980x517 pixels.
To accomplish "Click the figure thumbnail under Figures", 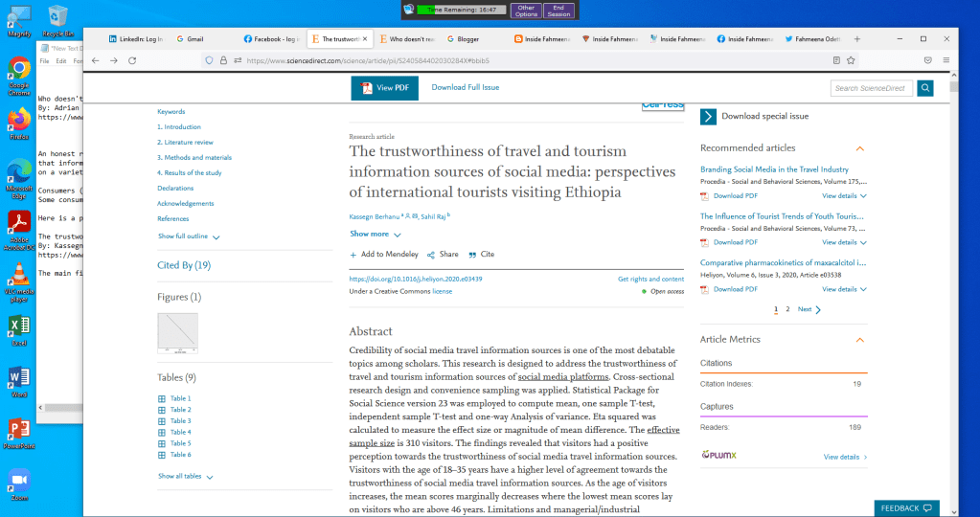I will coord(177,333).
